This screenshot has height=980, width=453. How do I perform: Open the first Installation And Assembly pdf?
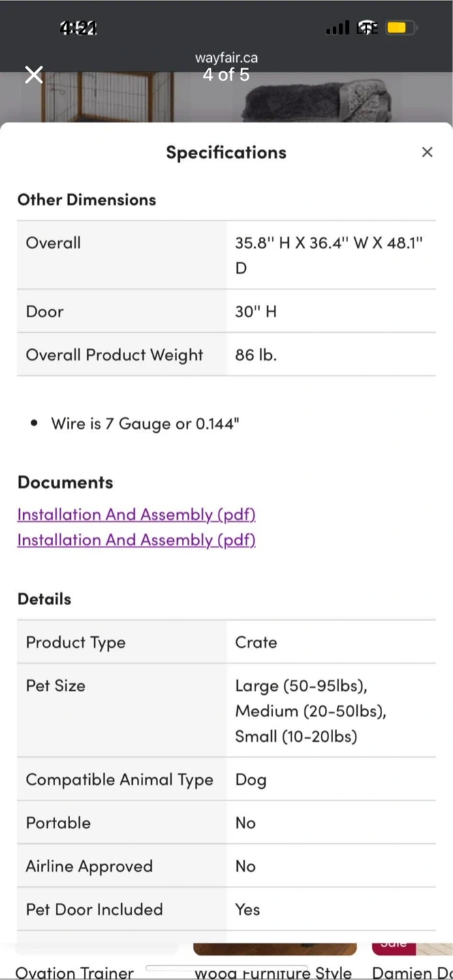tap(136, 514)
